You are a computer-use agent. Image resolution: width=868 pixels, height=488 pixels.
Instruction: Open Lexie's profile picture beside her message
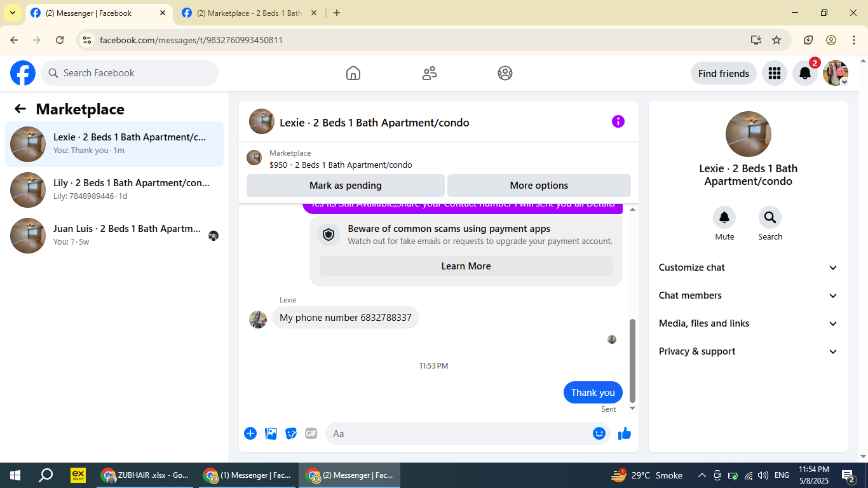[x=258, y=320]
